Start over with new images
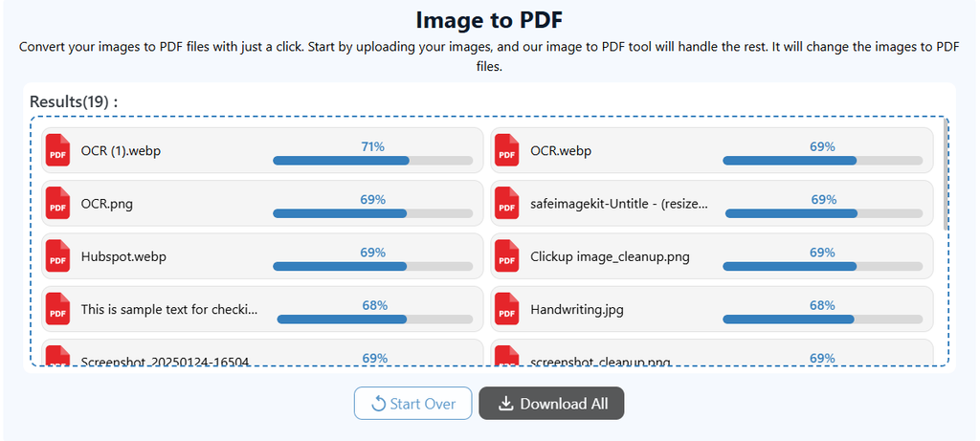 point(413,404)
